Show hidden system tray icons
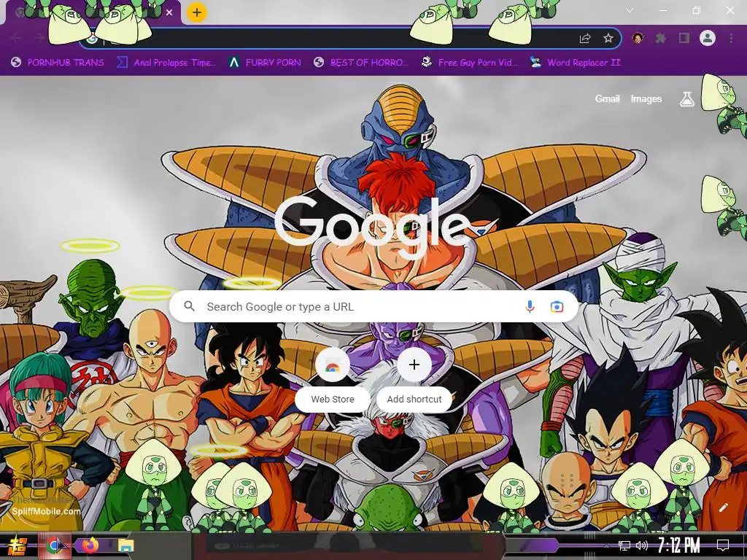Screen dimensions: 747x560 click(x=606, y=545)
